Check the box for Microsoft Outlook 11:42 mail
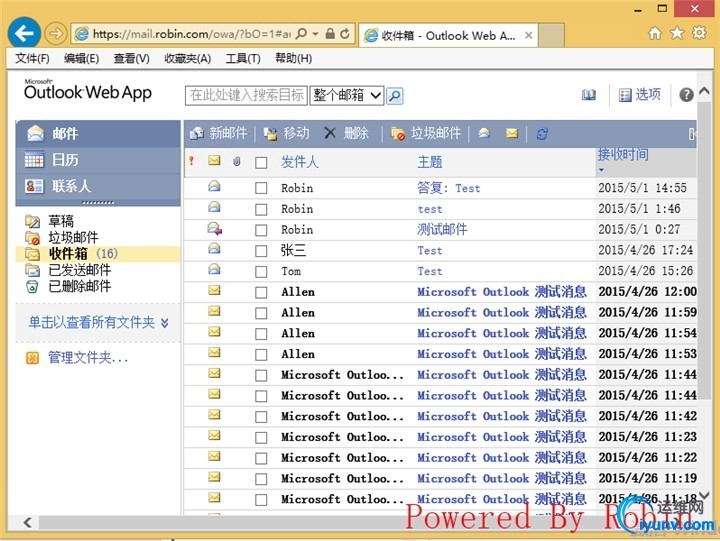Image resolution: width=720 pixels, height=541 pixels. tap(261, 417)
